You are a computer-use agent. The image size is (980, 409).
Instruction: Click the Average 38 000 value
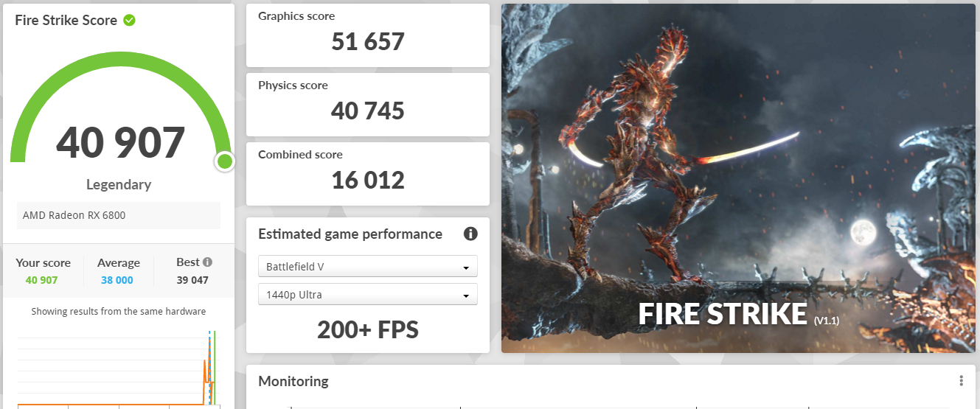point(118,280)
